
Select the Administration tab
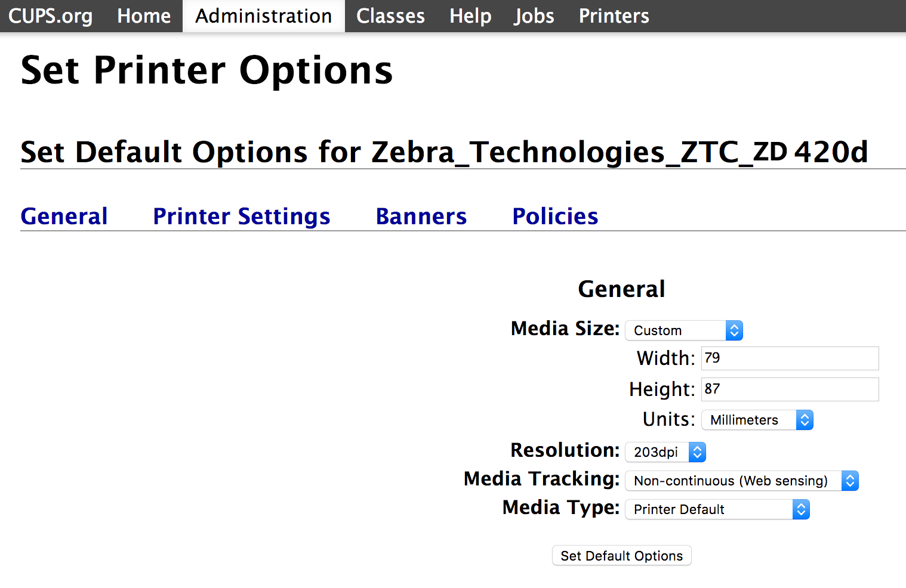tap(264, 16)
